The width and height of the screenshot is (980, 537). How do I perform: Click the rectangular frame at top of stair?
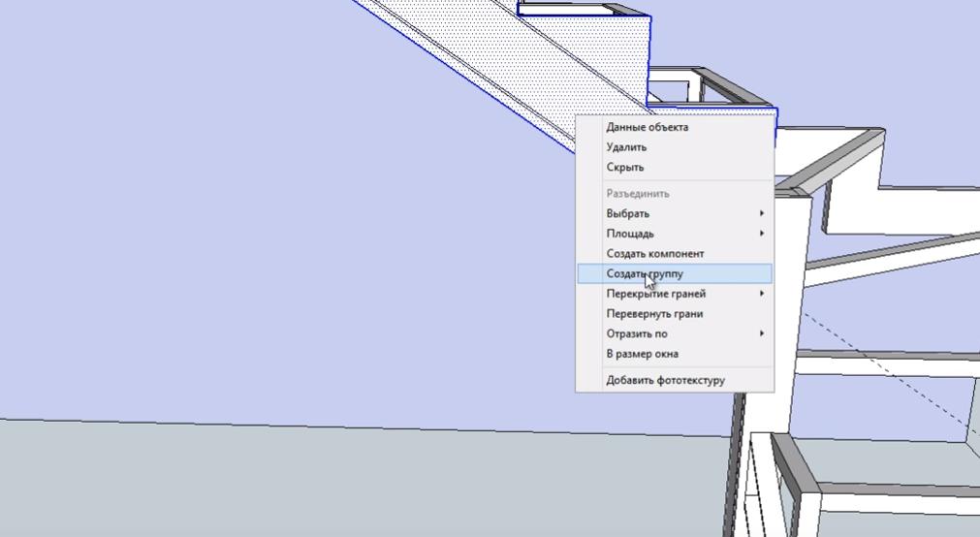coord(582,11)
